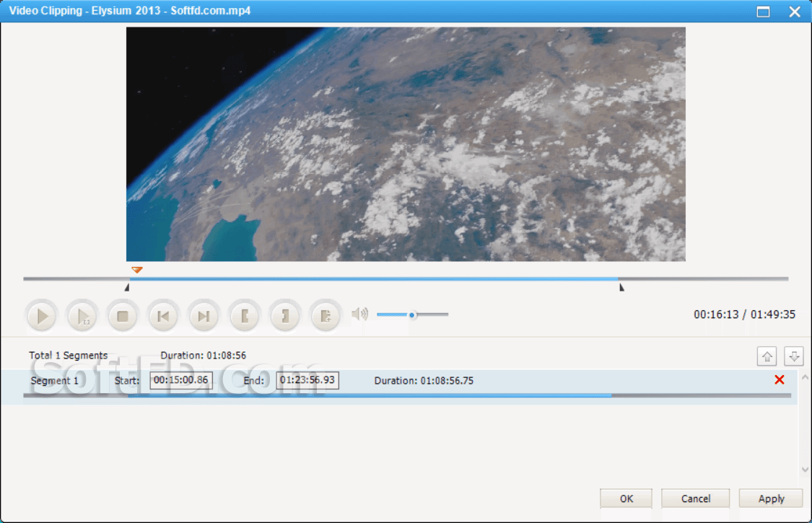This screenshot has height=523, width=812.
Task: Select the left trim start marker
Action: [x=127, y=287]
